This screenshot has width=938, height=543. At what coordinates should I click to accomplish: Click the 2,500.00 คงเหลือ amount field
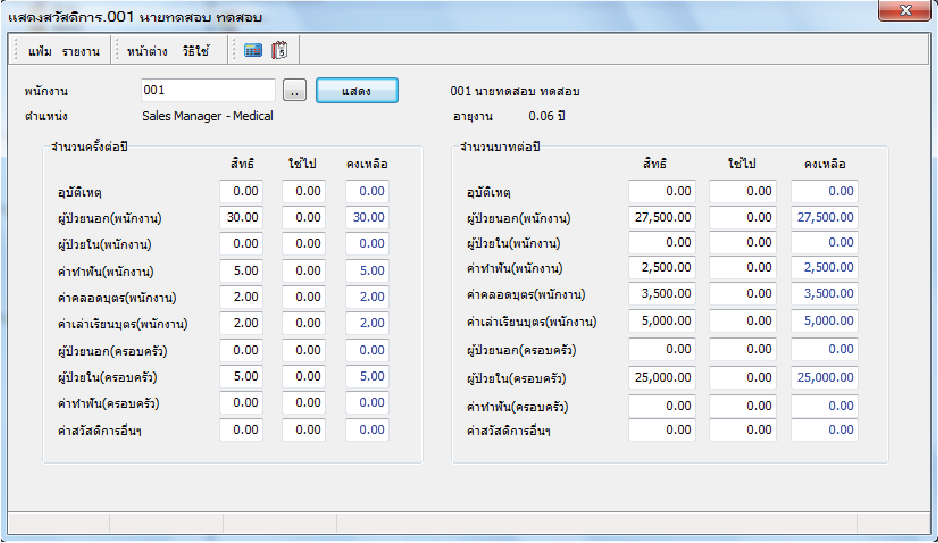tap(825, 268)
